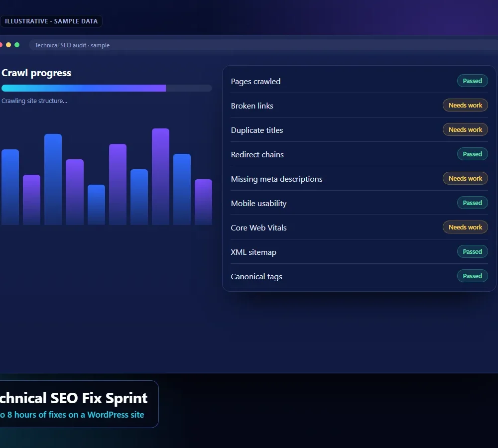Click the '8 hours of fixes on a WordPress site' subtitle
The width and height of the screenshot is (498, 448).
pyautogui.click(x=76, y=415)
